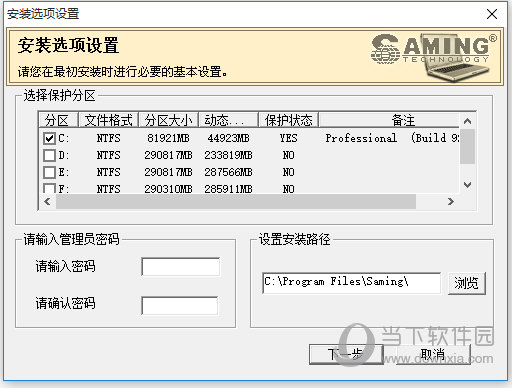
Task: Click the install path text field
Action: point(351,283)
